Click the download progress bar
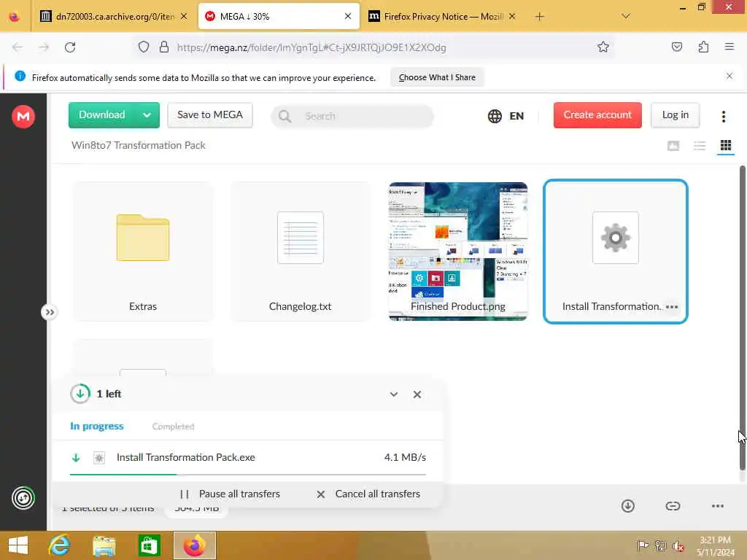747x560 pixels. (248, 475)
